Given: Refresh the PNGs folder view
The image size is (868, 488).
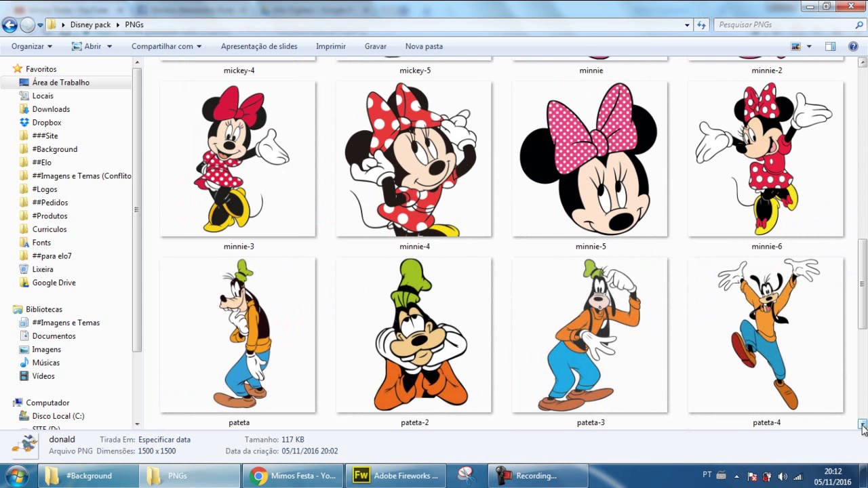Looking at the screenshot, I should click(702, 25).
